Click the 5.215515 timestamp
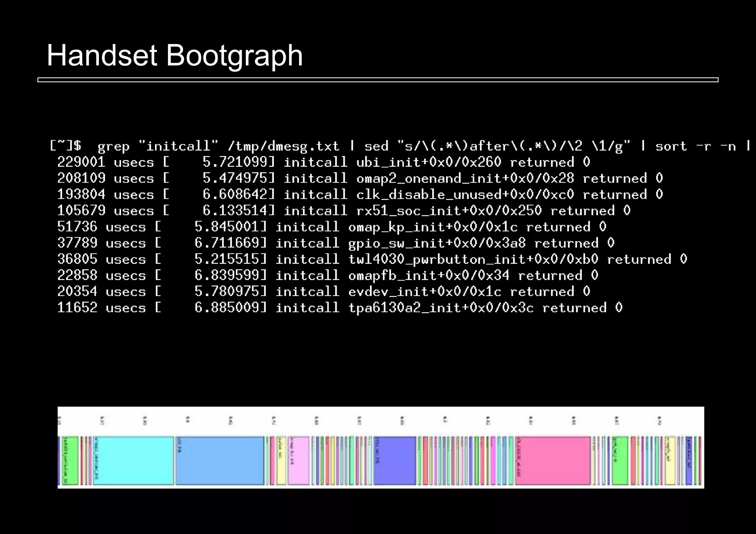Viewport: 756px width, 534px height. (227, 259)
